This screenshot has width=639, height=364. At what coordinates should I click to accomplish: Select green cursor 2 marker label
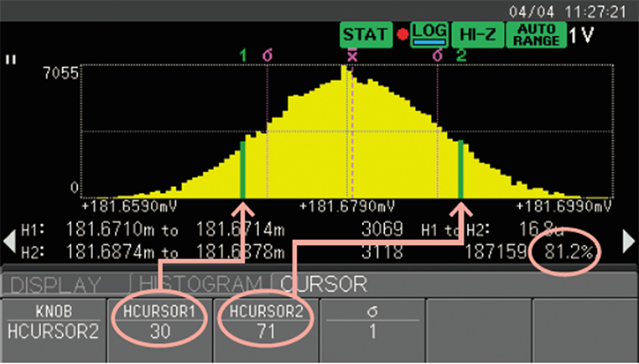coord(461,55)
